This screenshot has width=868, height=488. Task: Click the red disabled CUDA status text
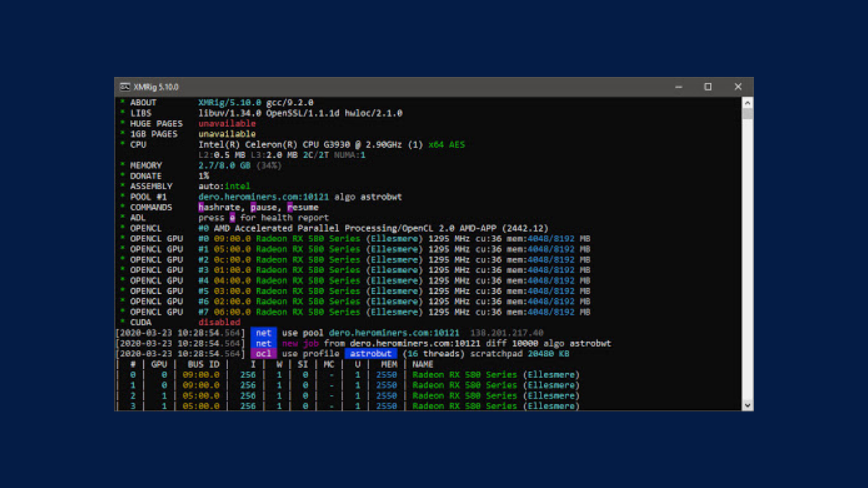(x=219, y=322)
